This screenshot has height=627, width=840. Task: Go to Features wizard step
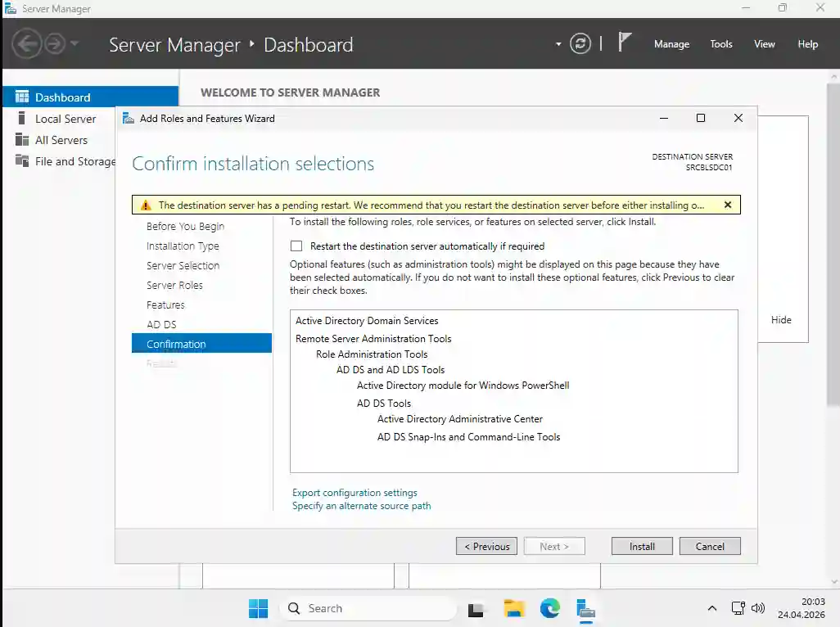click(165, 304)
